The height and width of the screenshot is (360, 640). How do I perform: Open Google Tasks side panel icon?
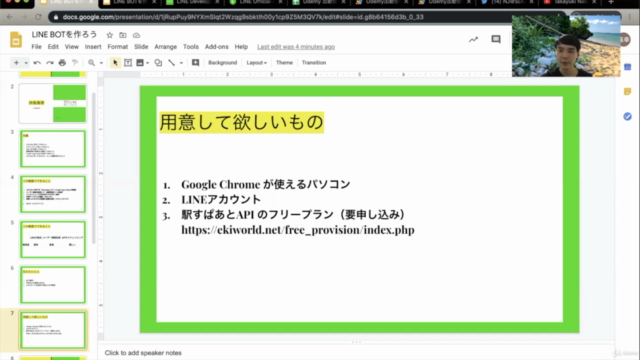(627, 117)
